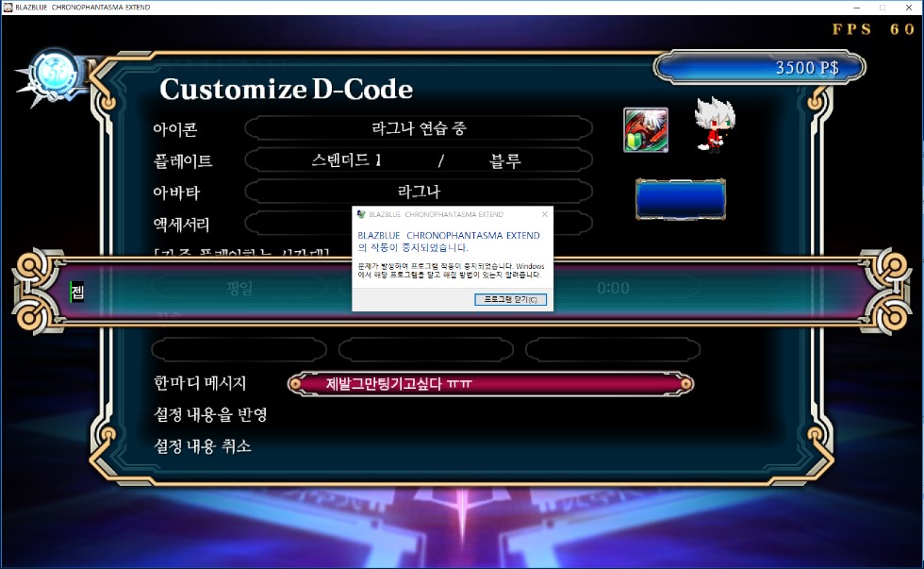Click the Ragna icon thumbnail preview
Screen dimensions: 924x569
pyautogui.click(x=647, y=130)
